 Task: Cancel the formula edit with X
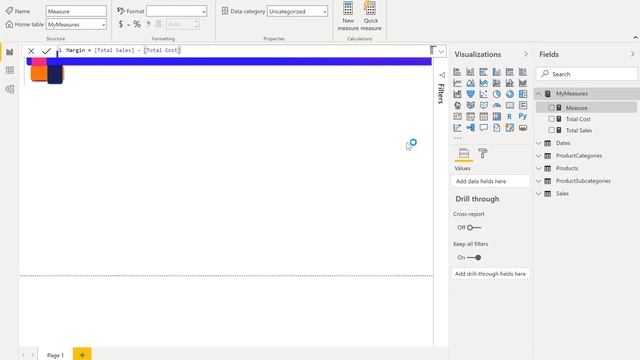[x=31, y=51]
